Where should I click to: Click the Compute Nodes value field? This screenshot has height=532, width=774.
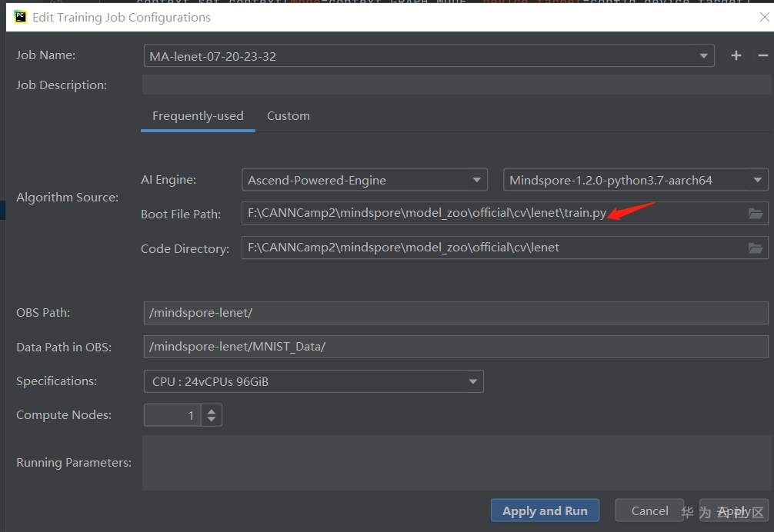(172, 415)
